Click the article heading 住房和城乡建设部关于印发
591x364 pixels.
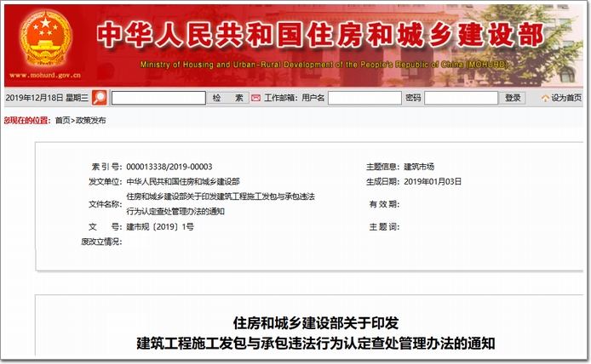pos(315,323)
